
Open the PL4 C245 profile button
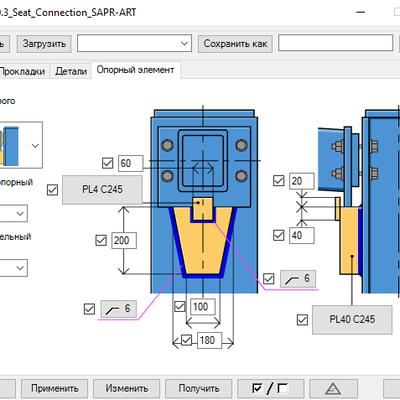pos(102,190)
